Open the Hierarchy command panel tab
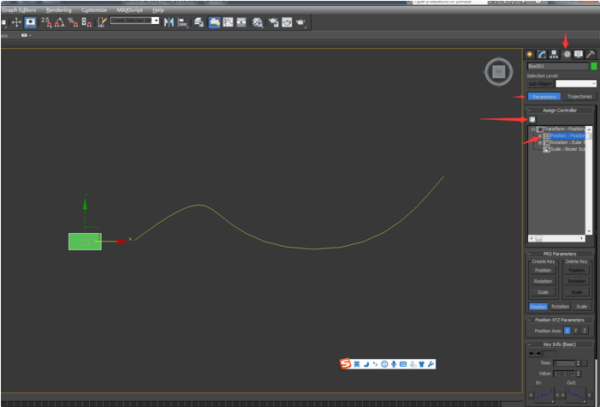This screenshot has height=407, width=600. tap(554, 54)
